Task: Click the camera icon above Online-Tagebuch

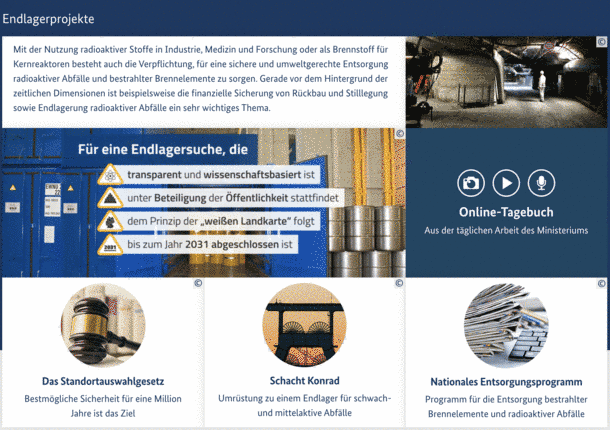Action: coord(471,183)
